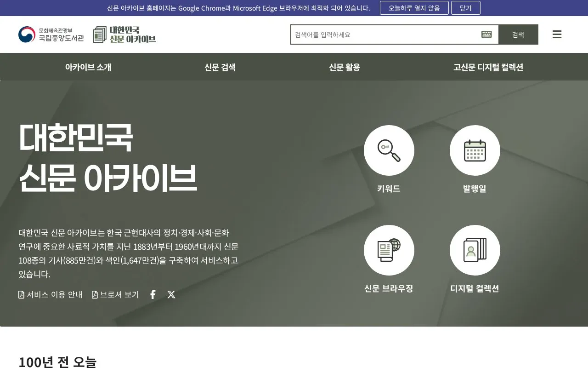Open the 신문 검색 menu
Image resolution: width=588 pixels, height=368 pixels.
point(220,67)
